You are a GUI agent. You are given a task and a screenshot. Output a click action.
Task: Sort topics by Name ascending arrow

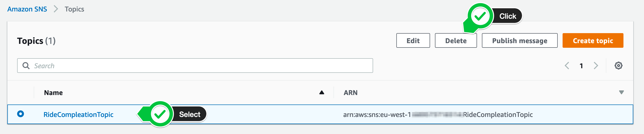pos(322,92)
